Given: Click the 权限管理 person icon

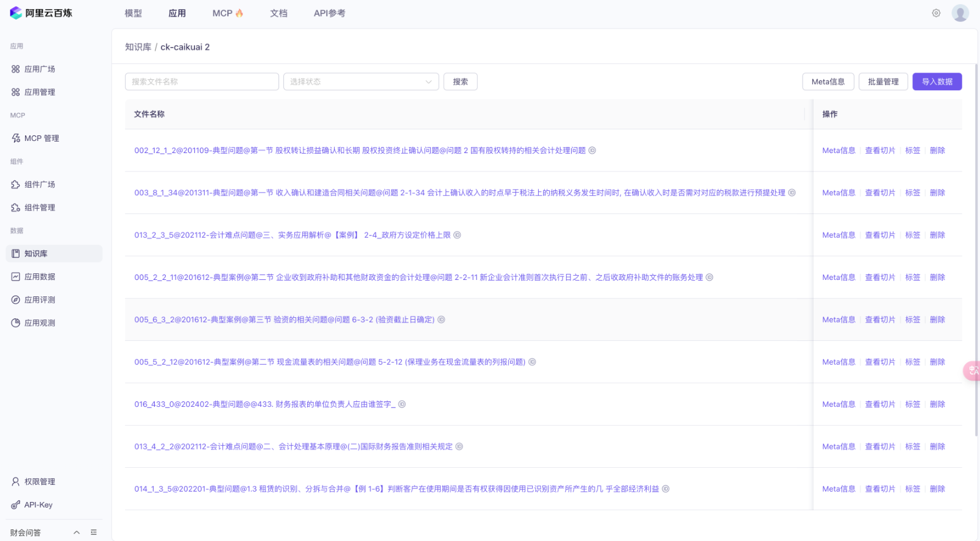Looking at the screenshot, I should pos(16,482).
